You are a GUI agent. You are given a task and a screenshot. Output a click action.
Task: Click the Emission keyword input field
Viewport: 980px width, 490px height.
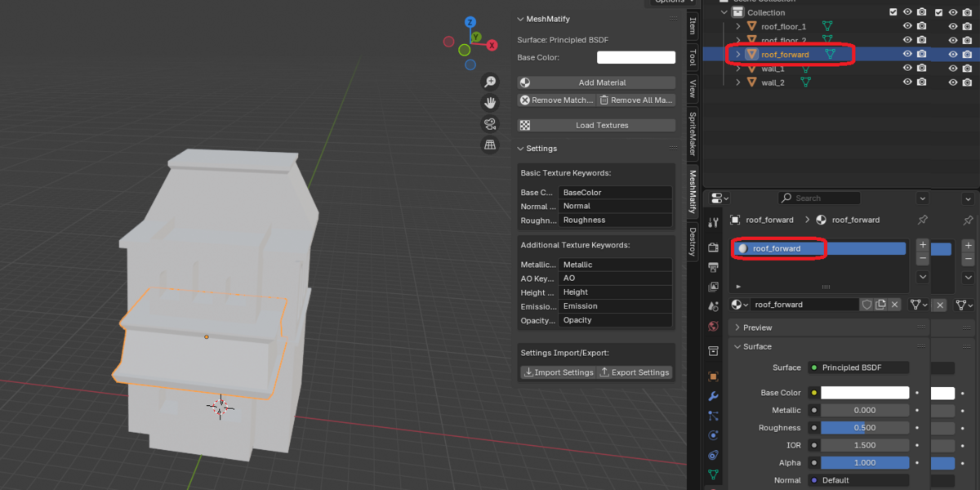616,306
